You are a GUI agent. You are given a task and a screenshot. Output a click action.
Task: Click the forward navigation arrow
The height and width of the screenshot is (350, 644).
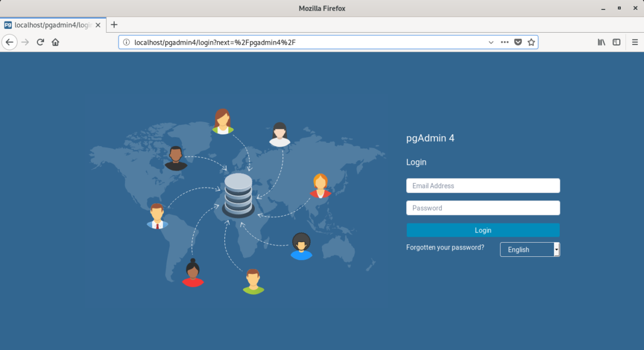pyautogui.click(x=25, y=42)
